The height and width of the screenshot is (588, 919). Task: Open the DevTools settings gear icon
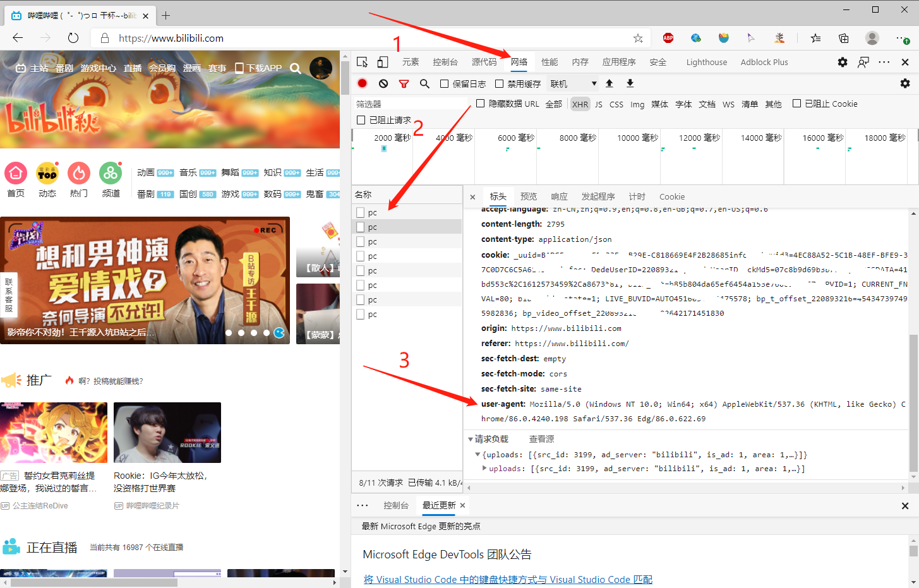(x=843, y=62)
